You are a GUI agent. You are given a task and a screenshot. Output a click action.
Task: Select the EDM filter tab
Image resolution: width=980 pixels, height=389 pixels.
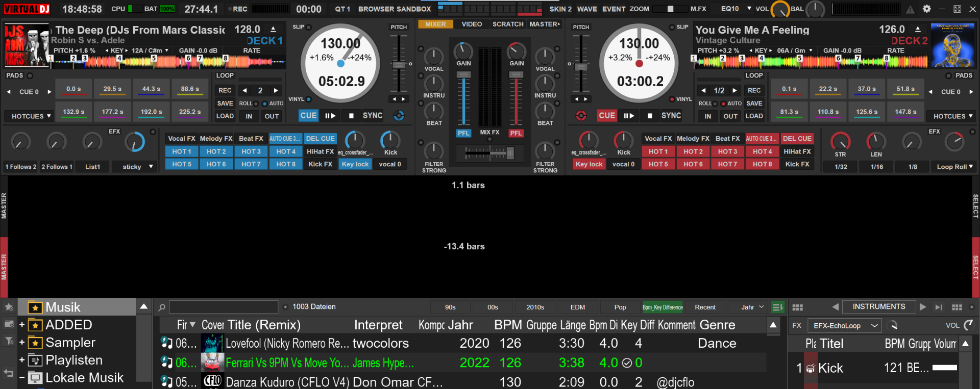click(x=578, y=307)
